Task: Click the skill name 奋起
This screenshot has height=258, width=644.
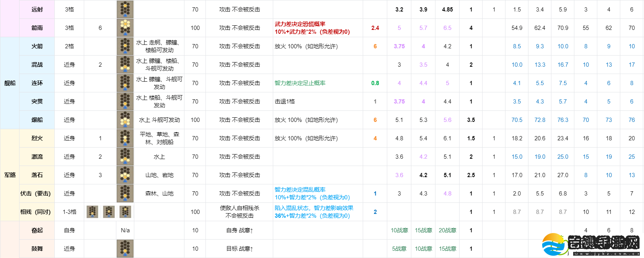Action: (37, 230)
